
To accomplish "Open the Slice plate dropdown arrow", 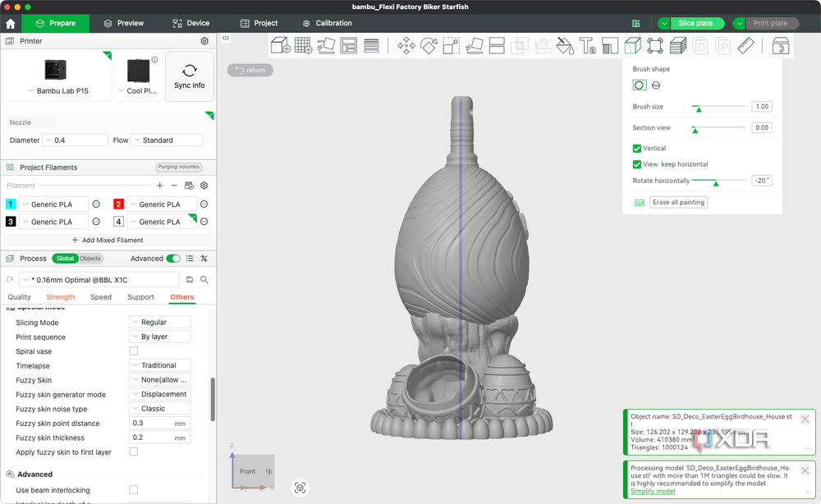I will pos(664,24).
